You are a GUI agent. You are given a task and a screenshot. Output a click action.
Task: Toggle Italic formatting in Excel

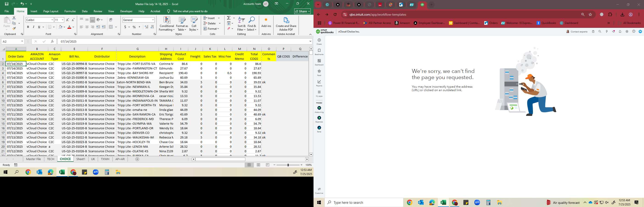click(x=34, y=27)
